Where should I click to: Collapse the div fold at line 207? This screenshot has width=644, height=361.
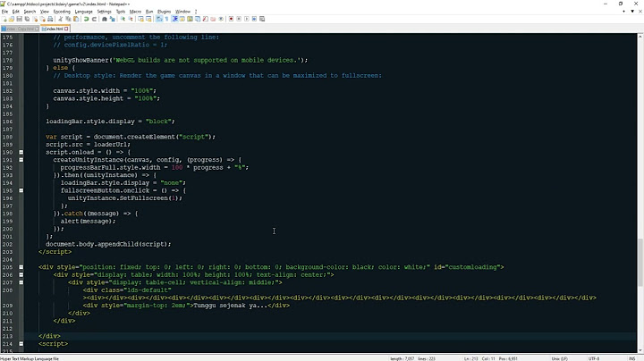click(21, 282)
